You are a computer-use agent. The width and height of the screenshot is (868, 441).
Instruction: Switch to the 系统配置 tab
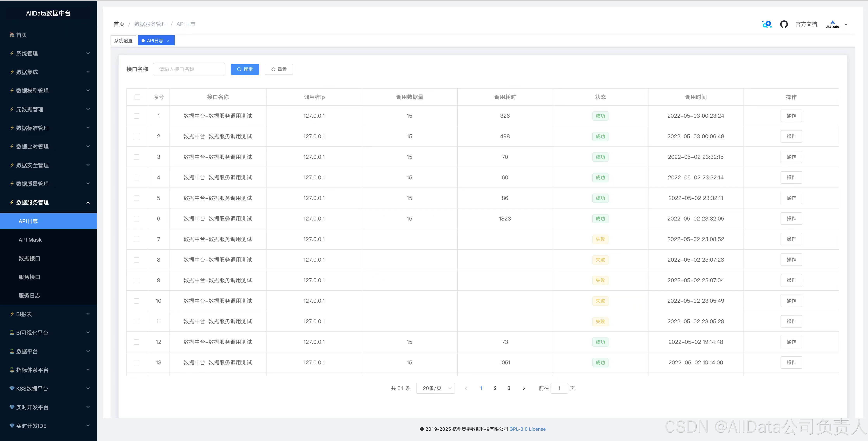[x=123, y=41]
